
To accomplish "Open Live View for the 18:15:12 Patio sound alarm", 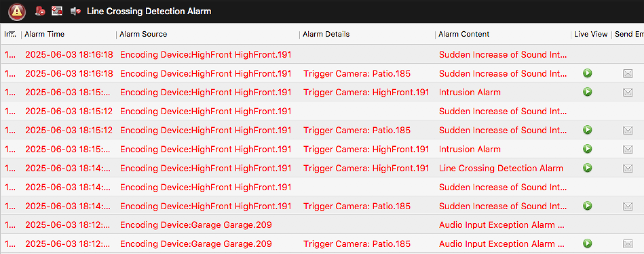I will pos(587,130).
